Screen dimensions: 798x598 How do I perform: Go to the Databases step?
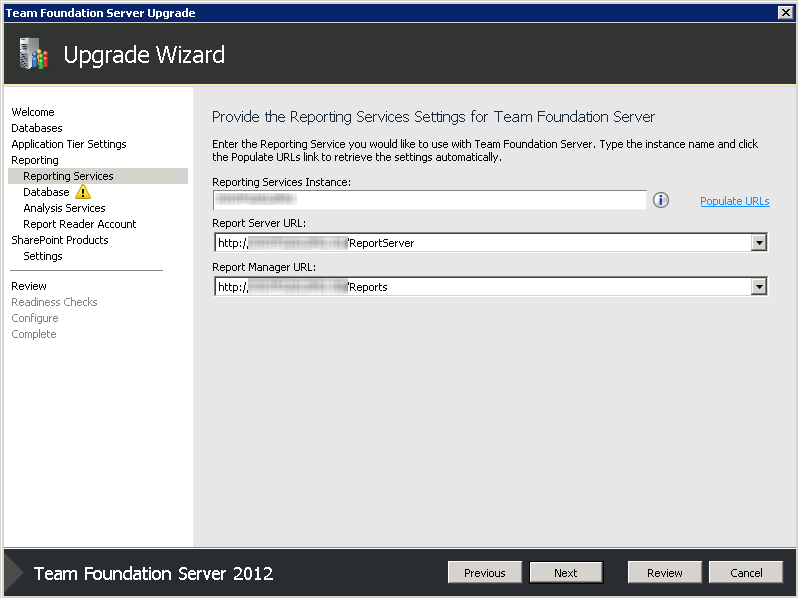[x=37, y=128]
